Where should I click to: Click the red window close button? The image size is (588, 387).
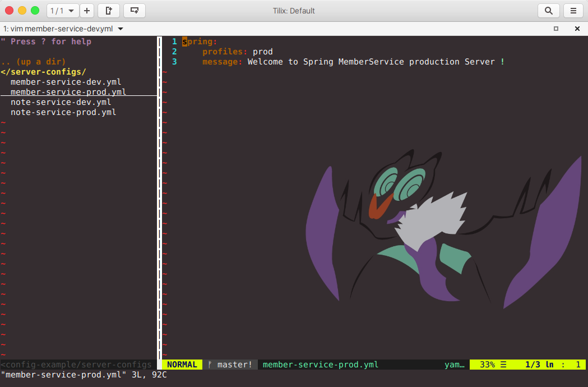tap(10, 11)
